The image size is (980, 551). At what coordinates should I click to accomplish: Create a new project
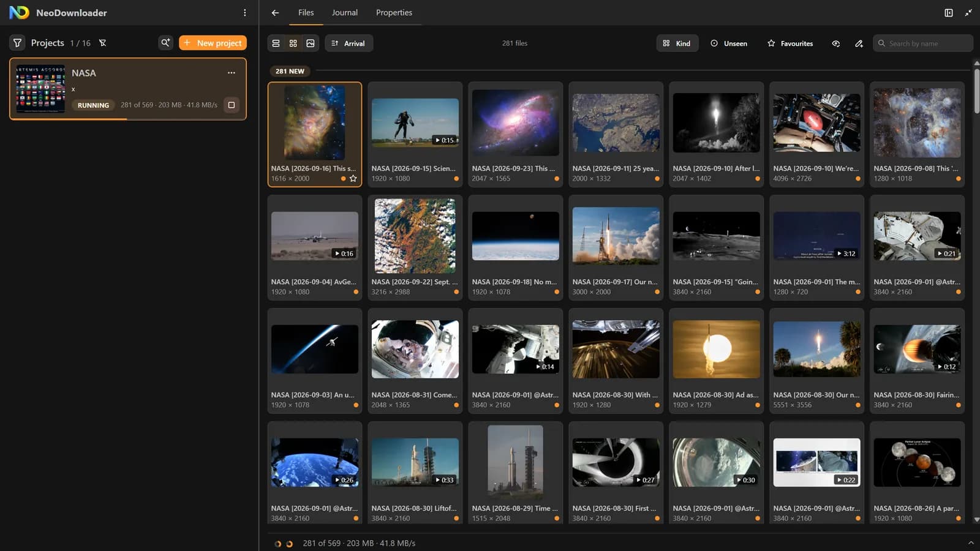[213, 43]
